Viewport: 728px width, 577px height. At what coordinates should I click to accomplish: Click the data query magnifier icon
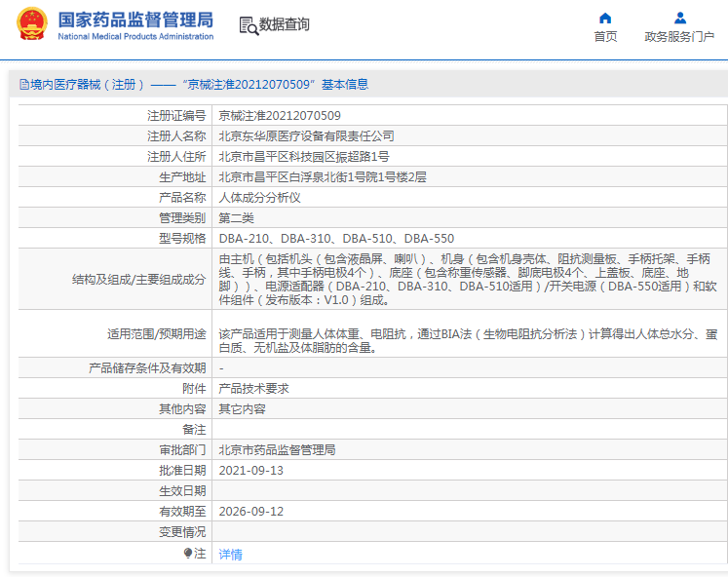click(249, 25)
